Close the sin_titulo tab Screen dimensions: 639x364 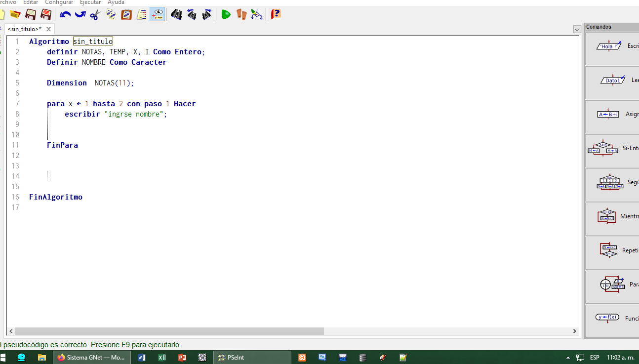[48, 29]
